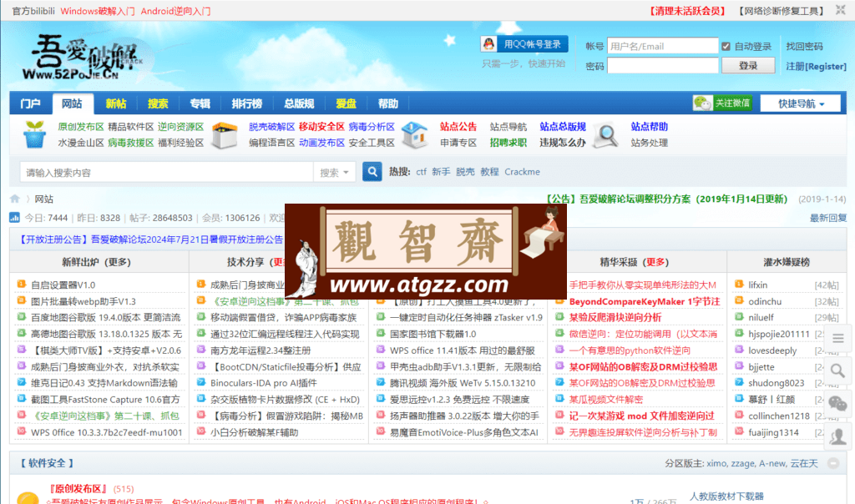Open post 国家图书馆下载器1.0

(x=433, y=334)
